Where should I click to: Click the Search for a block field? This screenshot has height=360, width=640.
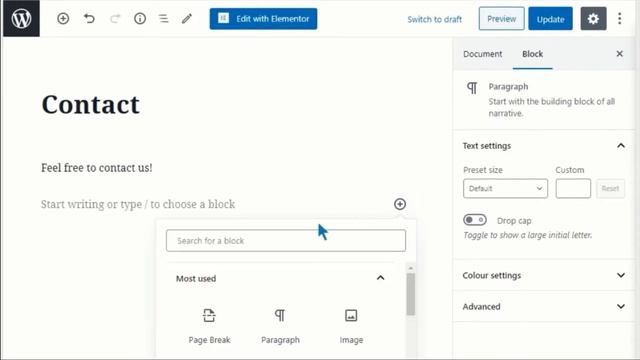click(286, 240)
